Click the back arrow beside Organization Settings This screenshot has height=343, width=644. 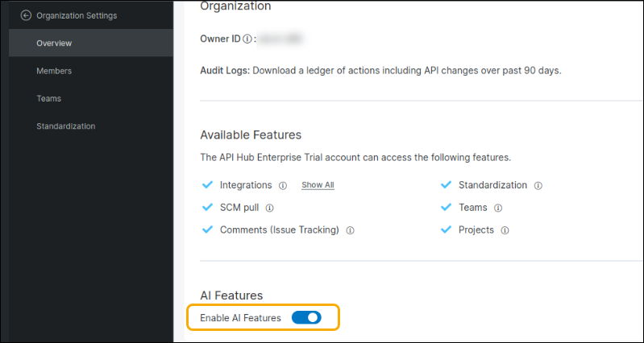pyautogui.click(x=26, y=15)
